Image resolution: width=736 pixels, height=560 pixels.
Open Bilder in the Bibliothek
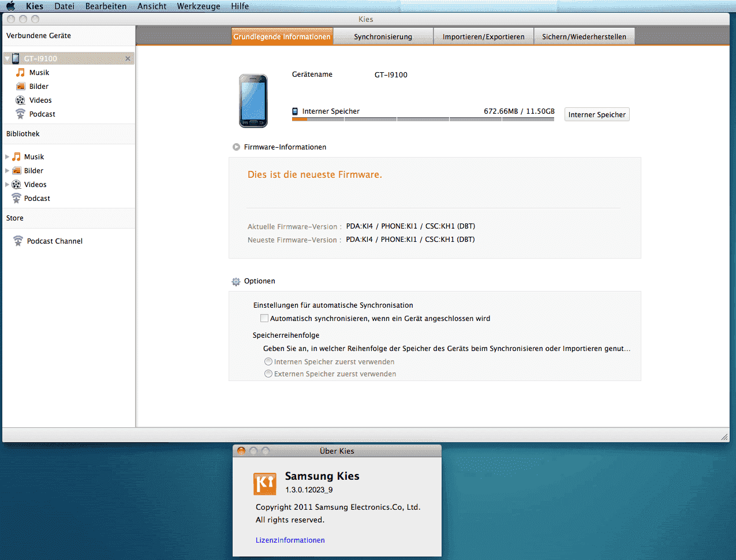pos(33,171)
